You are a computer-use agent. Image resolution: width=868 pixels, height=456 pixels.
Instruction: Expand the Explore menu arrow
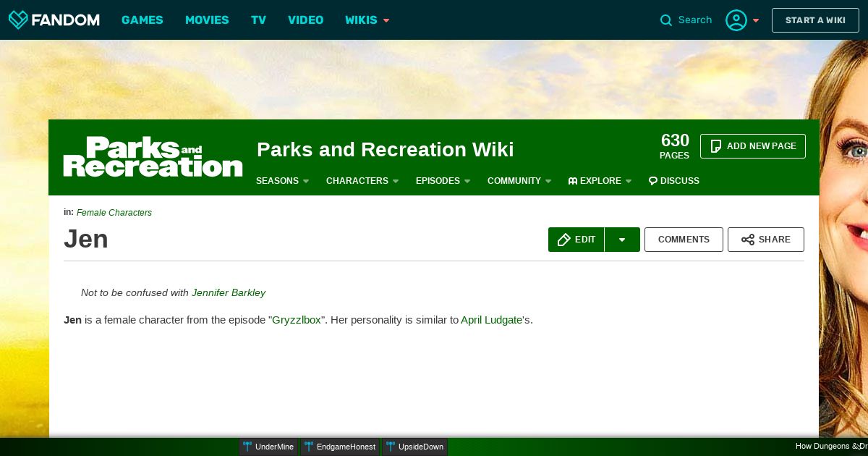[x=629, y=181]
